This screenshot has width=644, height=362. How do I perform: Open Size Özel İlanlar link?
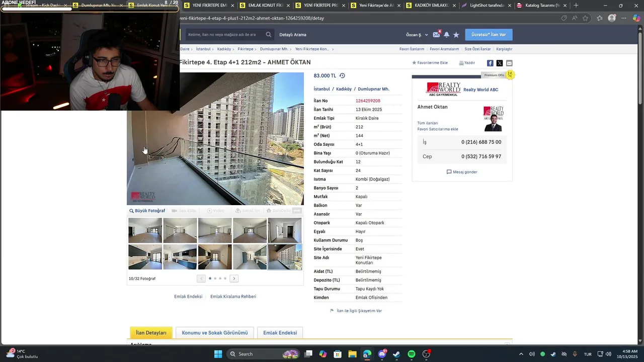pos(477,49)
